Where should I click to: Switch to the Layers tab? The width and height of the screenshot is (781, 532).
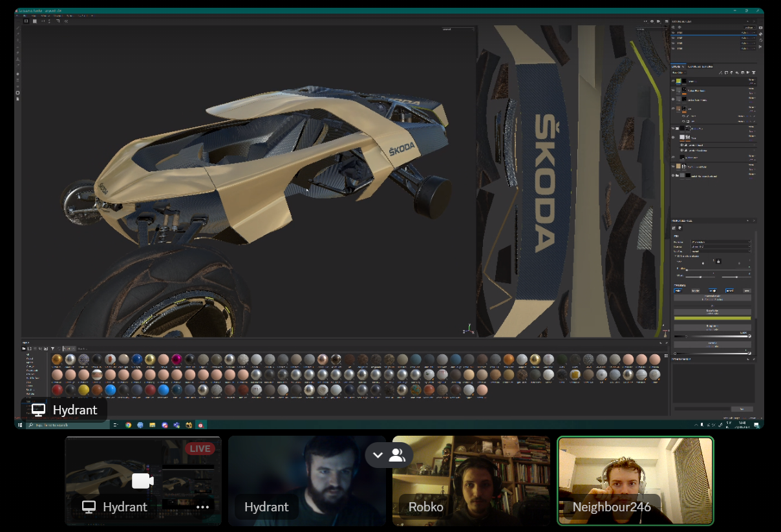676,66
